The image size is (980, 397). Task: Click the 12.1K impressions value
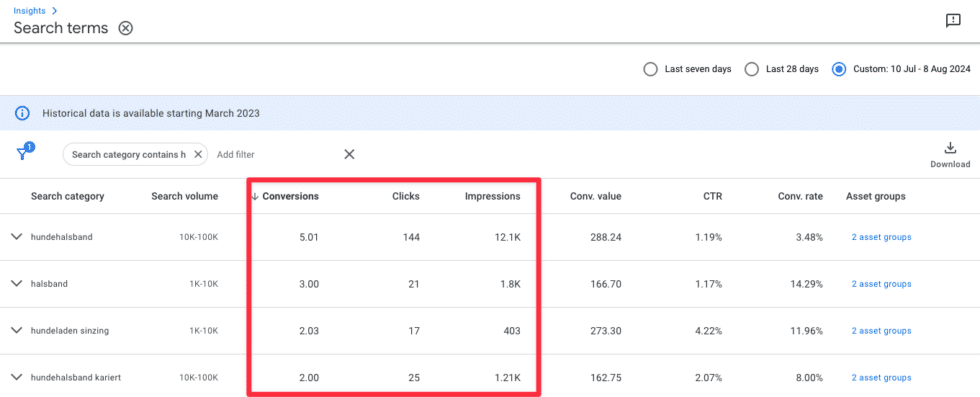point(508,238)
